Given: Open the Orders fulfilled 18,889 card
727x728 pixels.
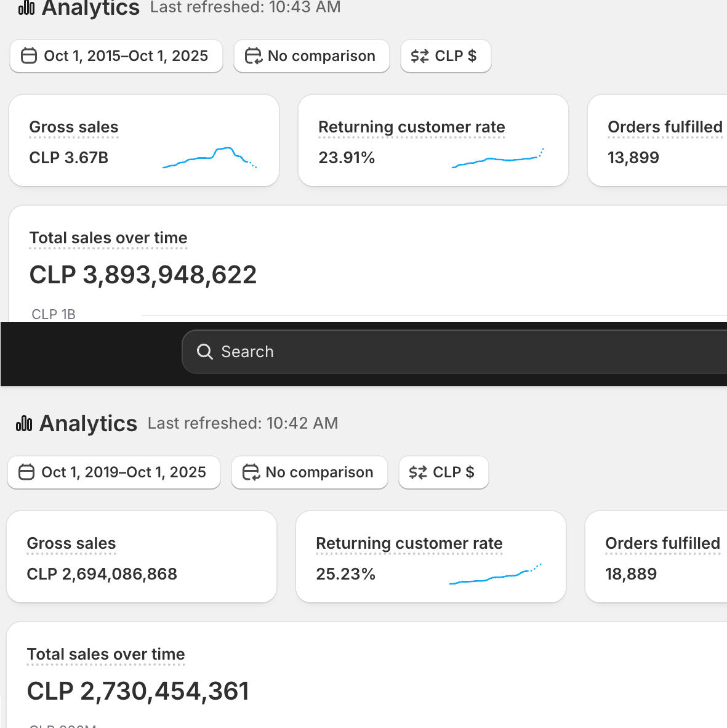Looking at the screenshot, I should tap(656, 557).
